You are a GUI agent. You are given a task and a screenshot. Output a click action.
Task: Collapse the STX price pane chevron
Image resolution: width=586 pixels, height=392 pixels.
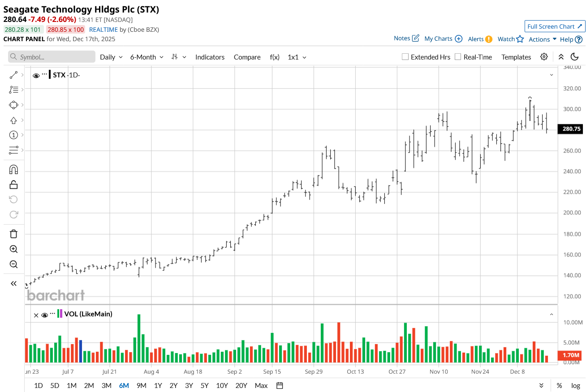pyautogui.click(x=552, y=75)
